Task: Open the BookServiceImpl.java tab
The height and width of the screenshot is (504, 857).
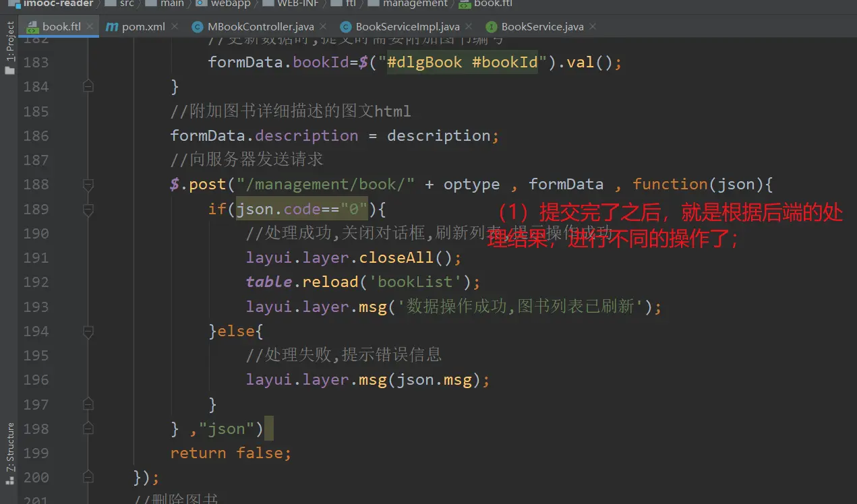Action: (407, 27)
